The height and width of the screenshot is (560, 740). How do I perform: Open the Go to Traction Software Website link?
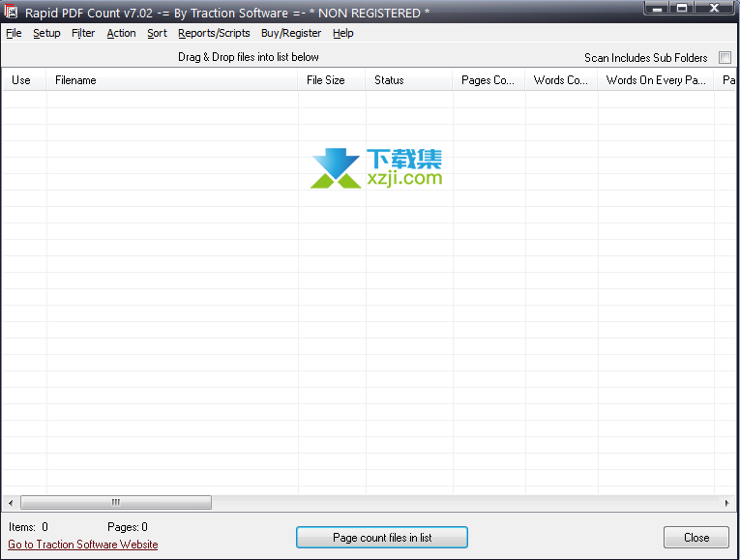click(x=83, y=545)
